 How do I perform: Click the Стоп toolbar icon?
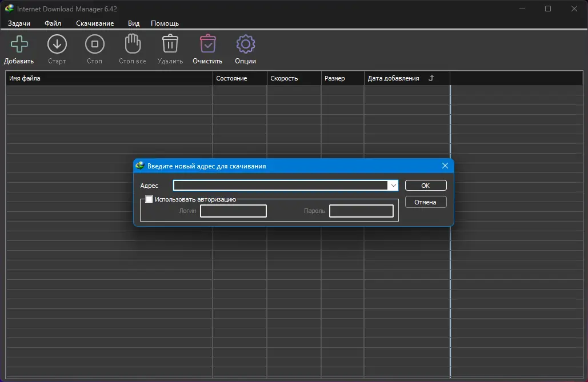point(94,44)
